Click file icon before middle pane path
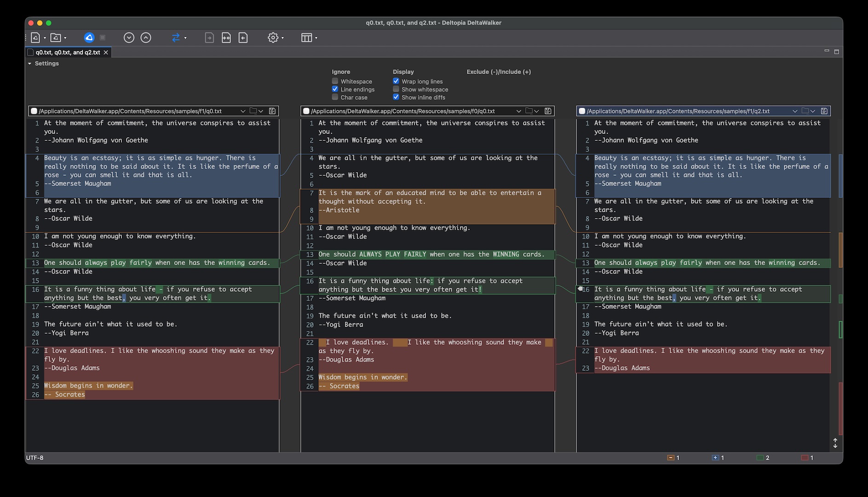The width and height of the screenshot is (868, 497). click(306, 111)
